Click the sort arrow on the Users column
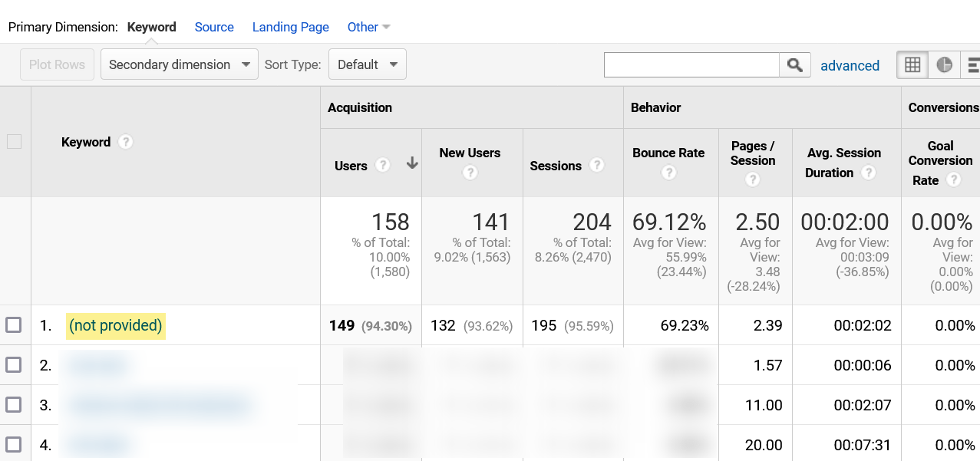 point(412,163)
